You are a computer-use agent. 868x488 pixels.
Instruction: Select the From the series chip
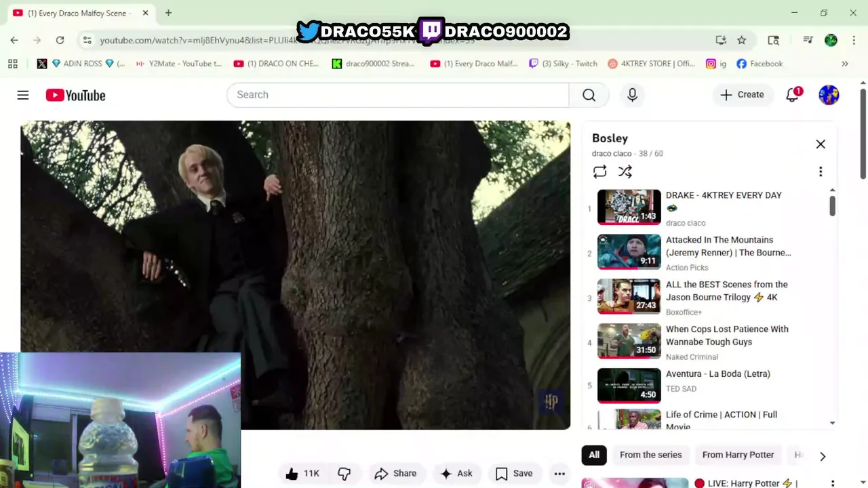651,455
